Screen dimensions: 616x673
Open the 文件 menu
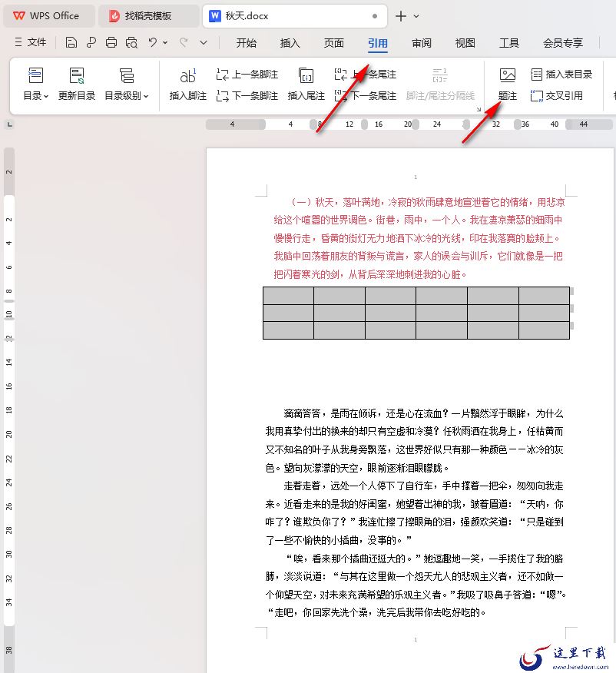click(31, 42)
